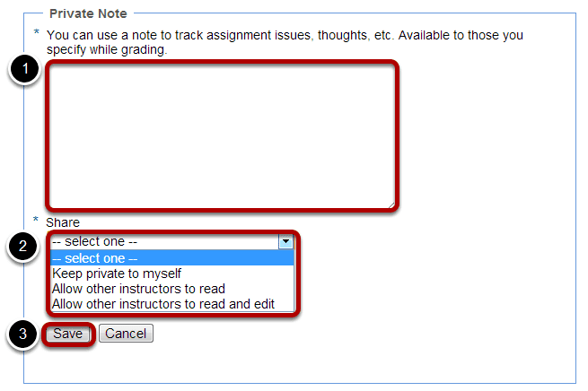Click the closed Share combo box field
The height and width of the screenshot is (391, 588).
point(172,242)
